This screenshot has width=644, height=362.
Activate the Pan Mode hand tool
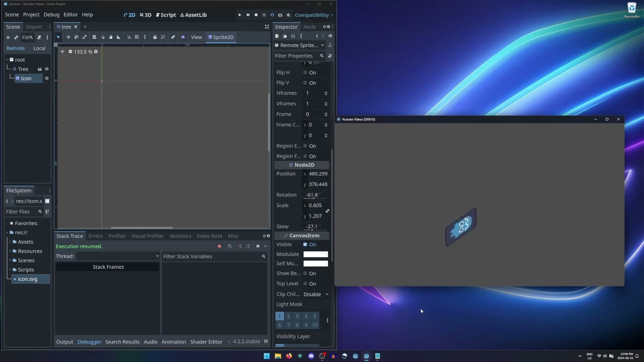pyautogui.click(x=111, y=37)
